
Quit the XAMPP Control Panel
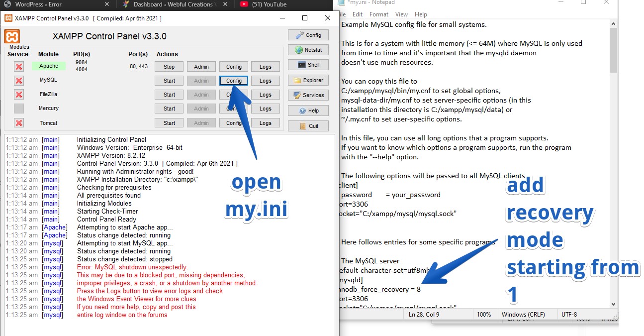(308, 126)
